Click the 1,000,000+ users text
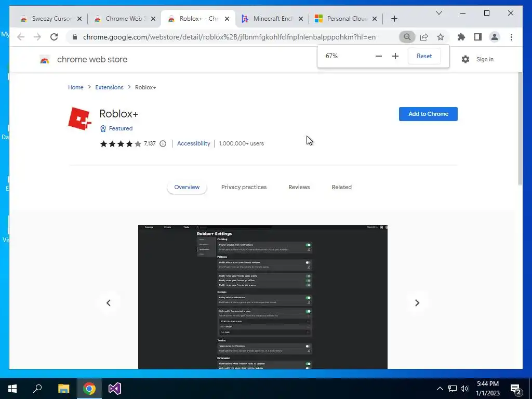532x399 pixels. point(241,143)
